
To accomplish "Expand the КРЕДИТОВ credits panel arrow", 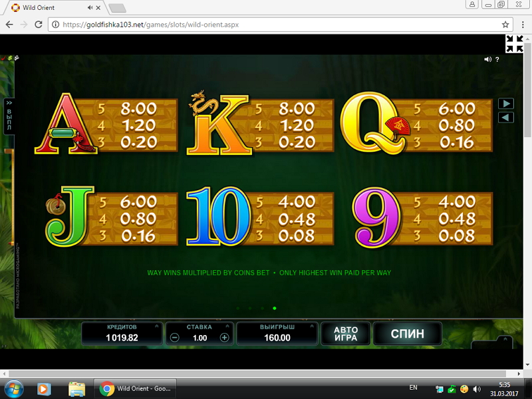I will pos(157,327).
